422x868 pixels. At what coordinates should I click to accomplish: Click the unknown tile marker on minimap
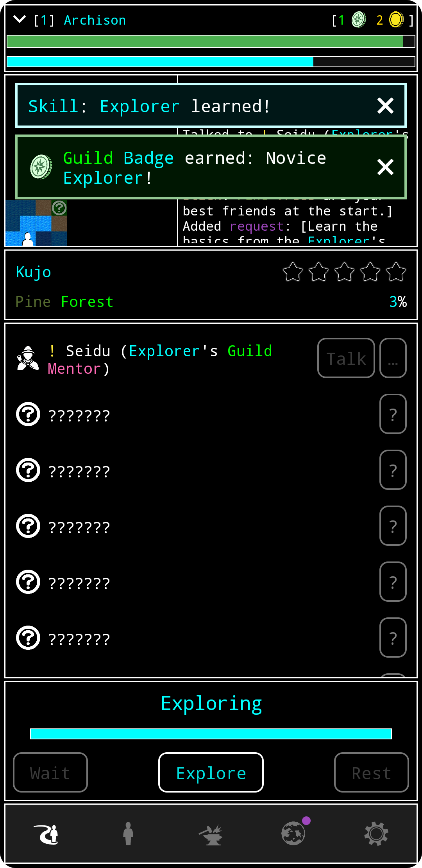pos(59,208)
